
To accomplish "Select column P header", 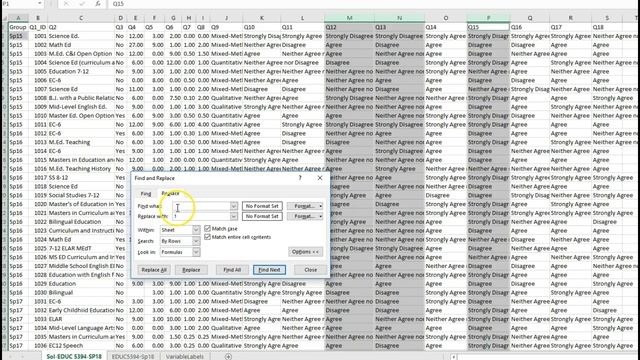I will [x=489, y=18].
